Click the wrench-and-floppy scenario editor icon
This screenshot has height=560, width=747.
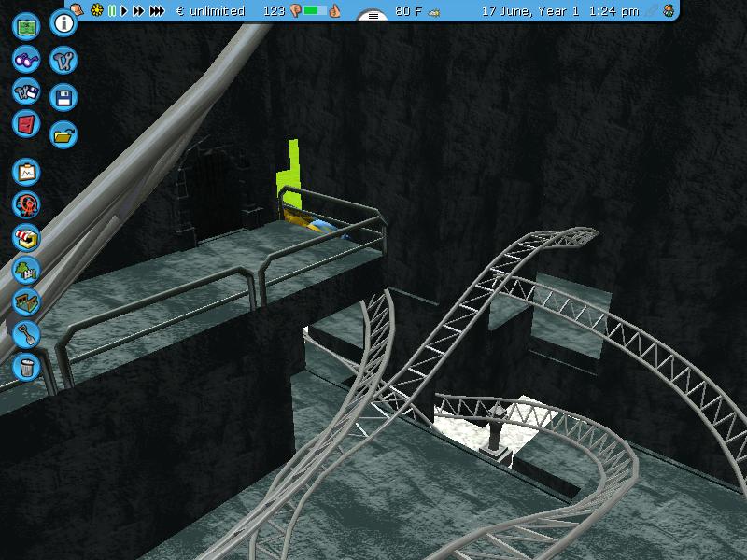click(x=26, y=91)
